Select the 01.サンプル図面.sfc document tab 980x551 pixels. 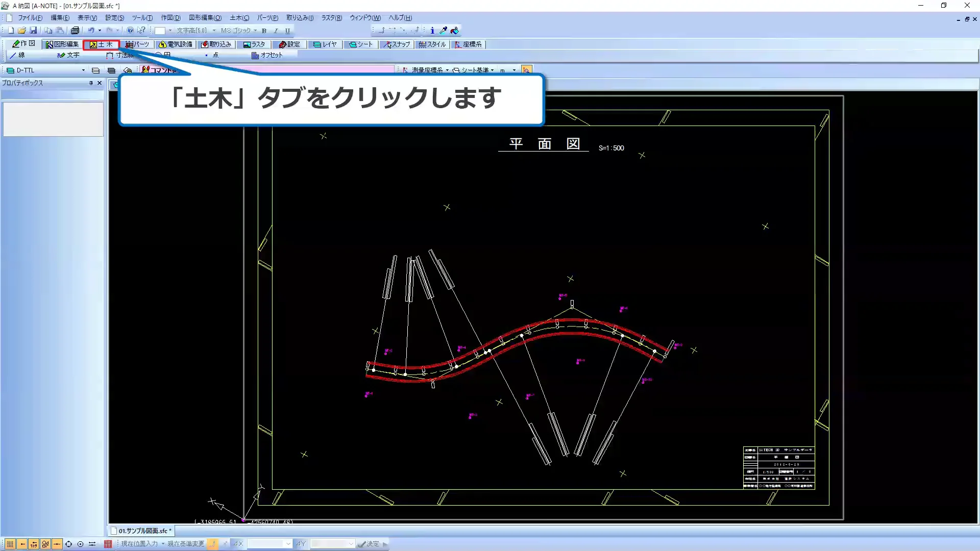tap(142, 531)
